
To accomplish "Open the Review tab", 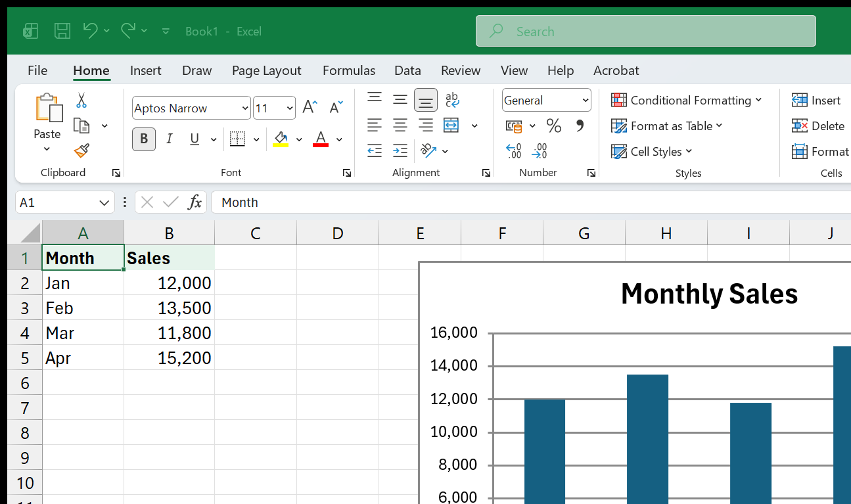I will pos(461,70).
